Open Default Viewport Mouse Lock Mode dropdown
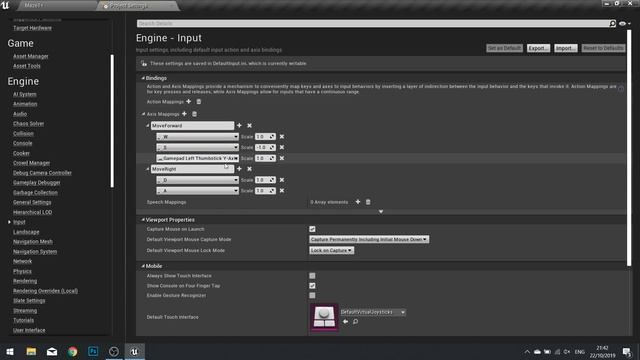Screen dimensions: 640x360 [331, 250]
